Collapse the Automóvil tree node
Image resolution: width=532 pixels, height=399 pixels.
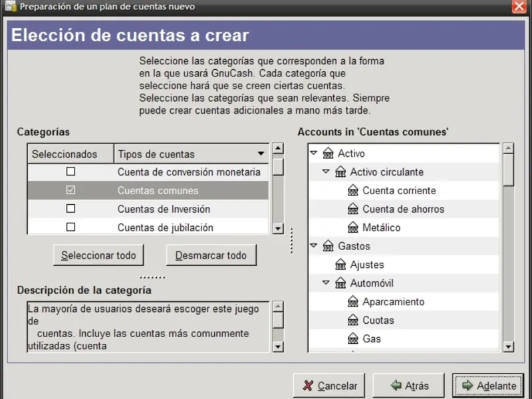[326, 283]
